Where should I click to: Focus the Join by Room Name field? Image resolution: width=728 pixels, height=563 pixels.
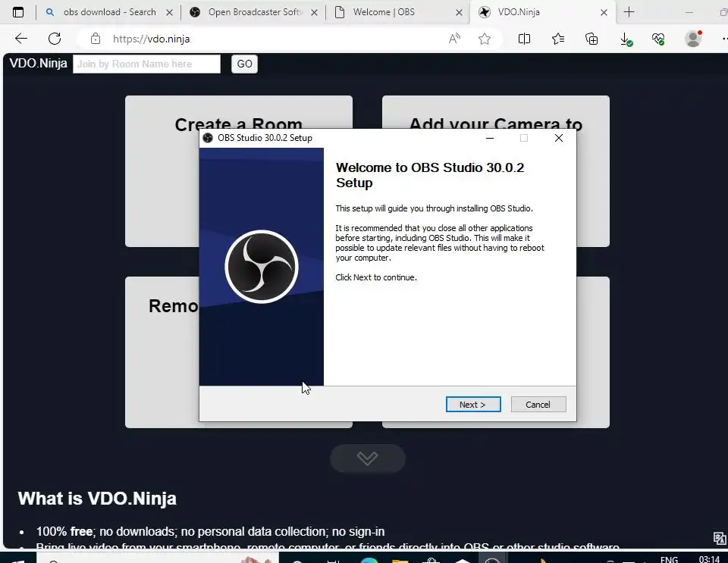[146, 64]
